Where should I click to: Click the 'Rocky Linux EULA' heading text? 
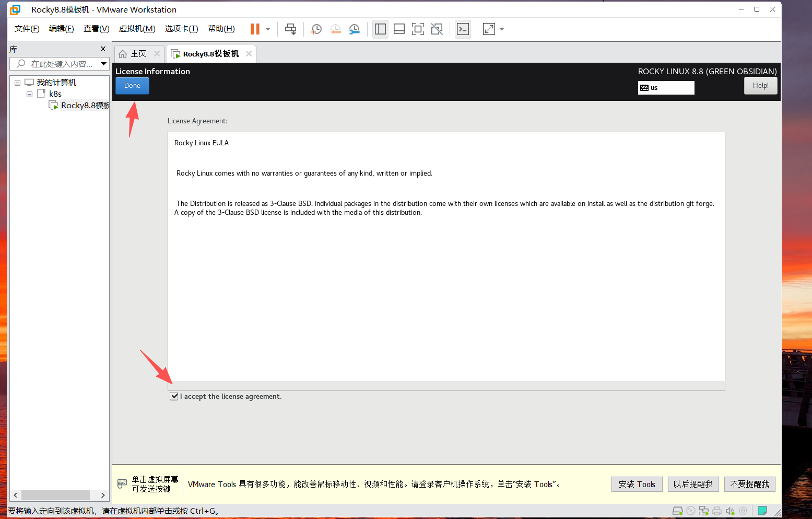click(x=202, y=143)
